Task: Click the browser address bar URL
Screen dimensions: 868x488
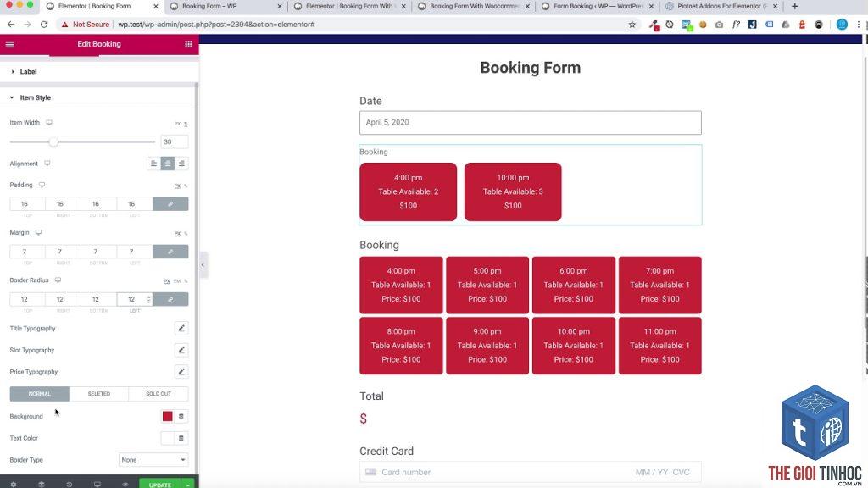Action: point(216,25)
